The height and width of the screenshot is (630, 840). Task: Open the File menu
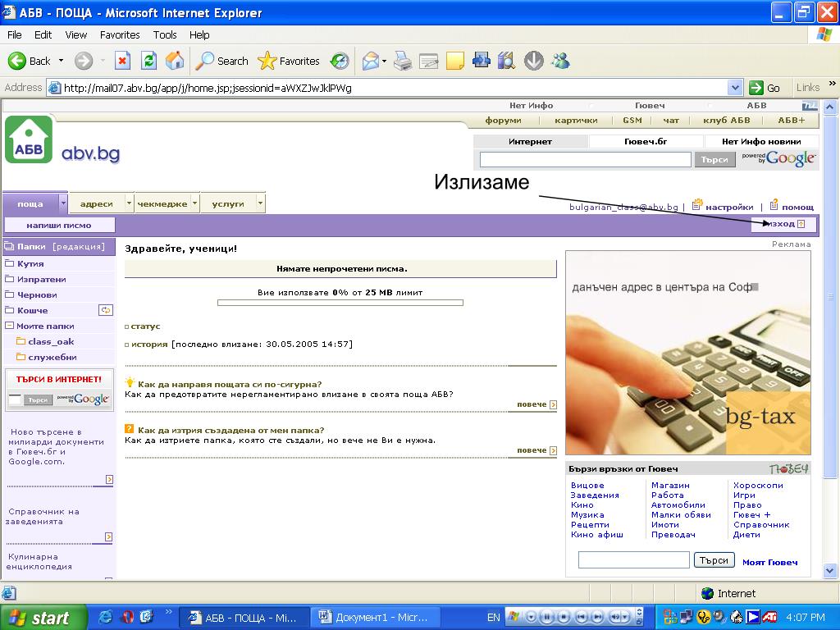click(15, 34)
